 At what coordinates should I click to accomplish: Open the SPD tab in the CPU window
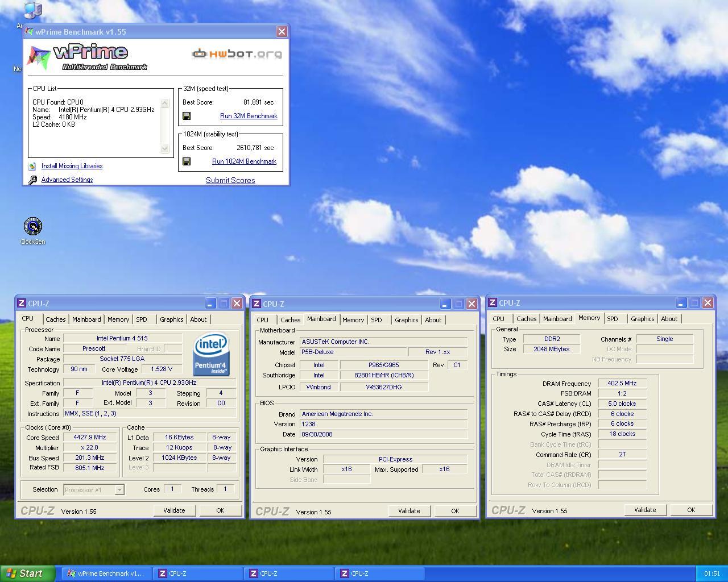tap(142, 319)
